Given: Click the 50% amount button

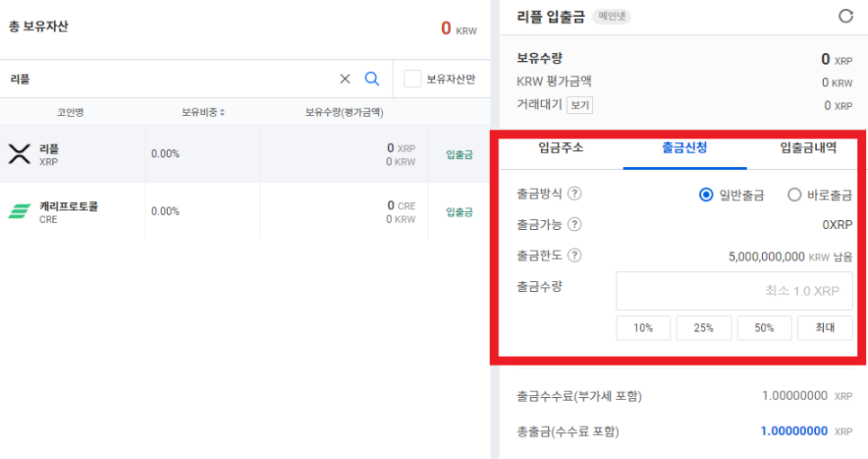Looking at the screenshot, I should pos(764,328).
